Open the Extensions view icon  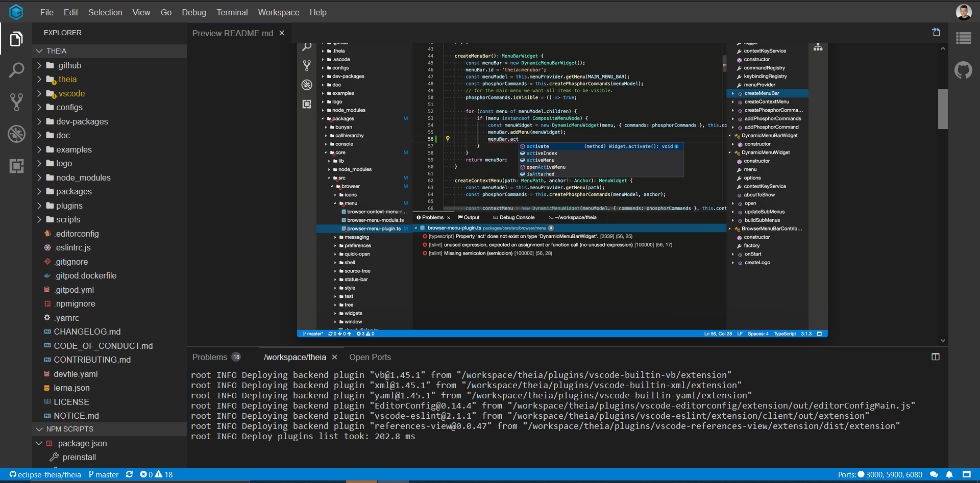point(16,166)
